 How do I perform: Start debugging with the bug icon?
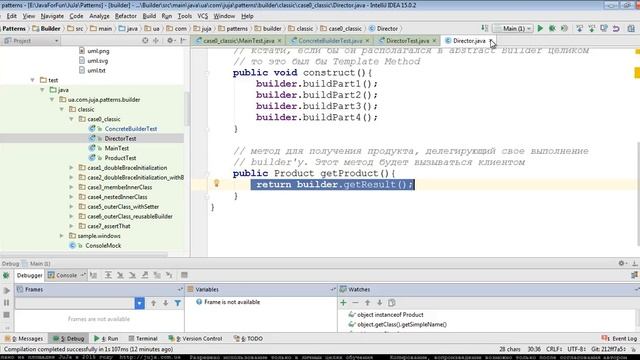coord(552,29)
